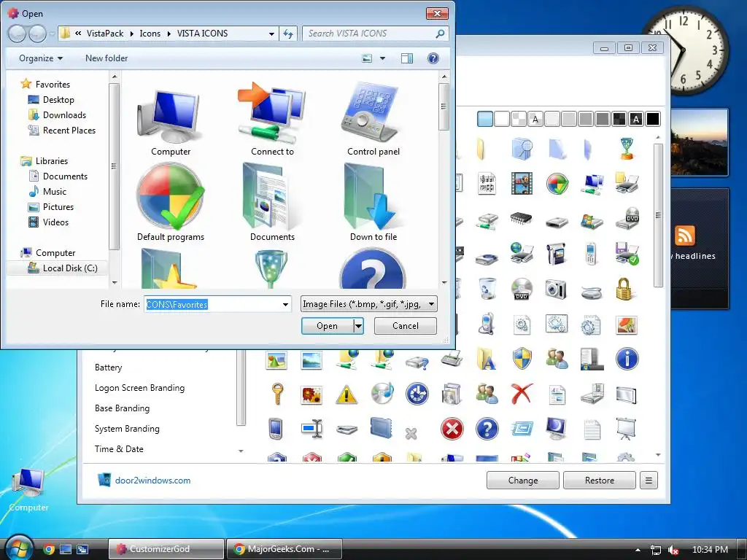Pick the red circle error icon in CustomizerGod

pyautogui.click(x=452, y=429)
